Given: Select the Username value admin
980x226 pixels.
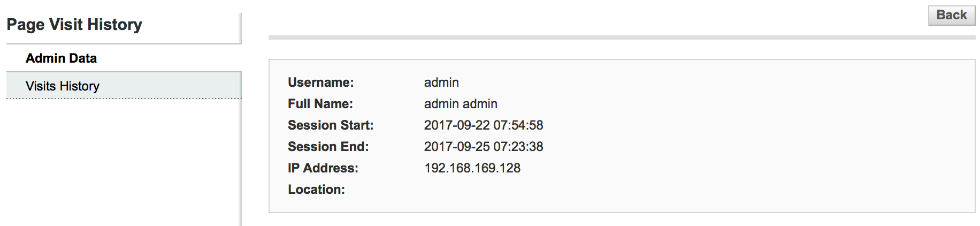Looking at the screenshot, I should click(x=441, y=82).
